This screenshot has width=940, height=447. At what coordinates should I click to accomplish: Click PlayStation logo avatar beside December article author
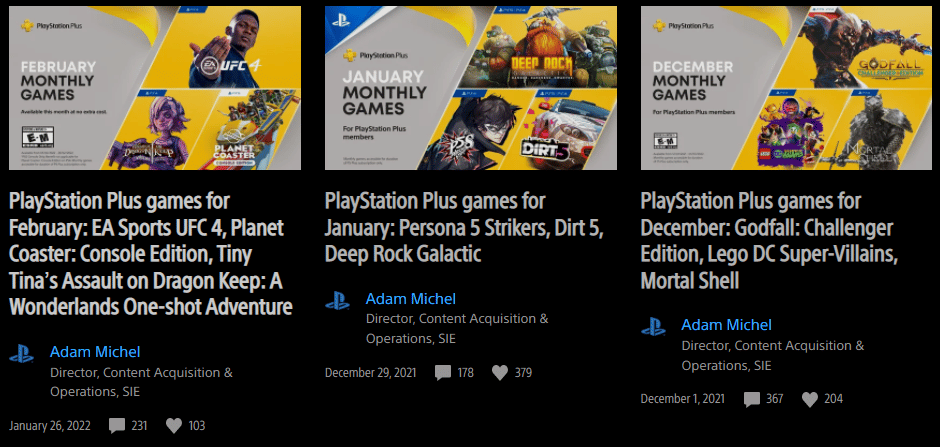[x=653, y=327]
